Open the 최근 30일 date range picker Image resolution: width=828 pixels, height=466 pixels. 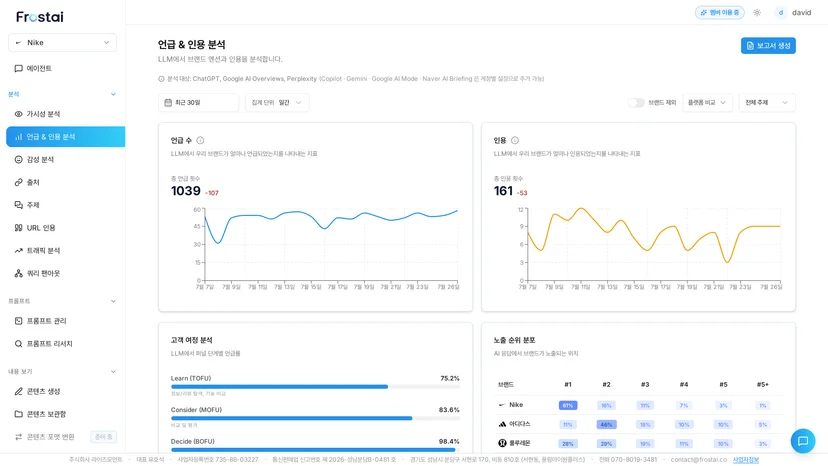pyautogui.click(x=198, y=102)
